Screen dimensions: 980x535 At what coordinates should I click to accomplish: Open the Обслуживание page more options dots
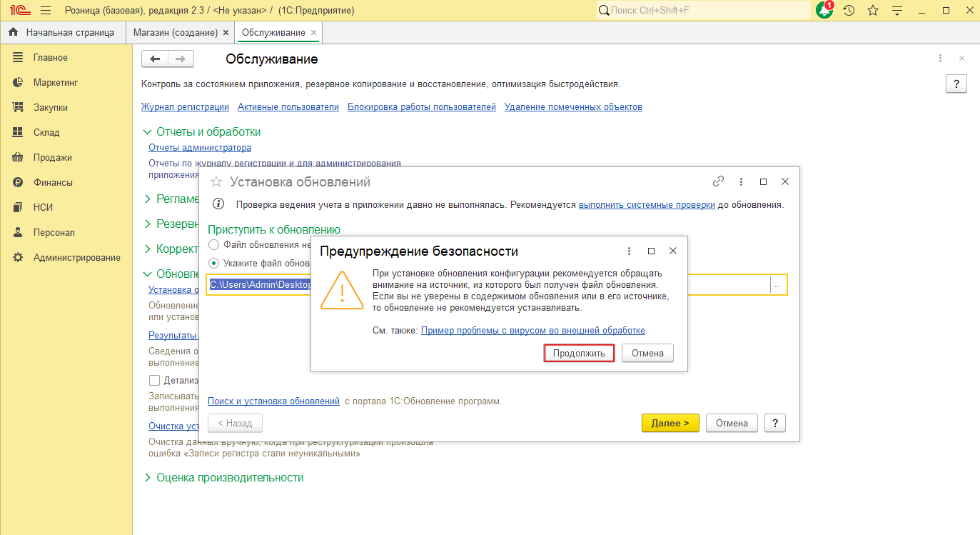(x=940, y=59)
